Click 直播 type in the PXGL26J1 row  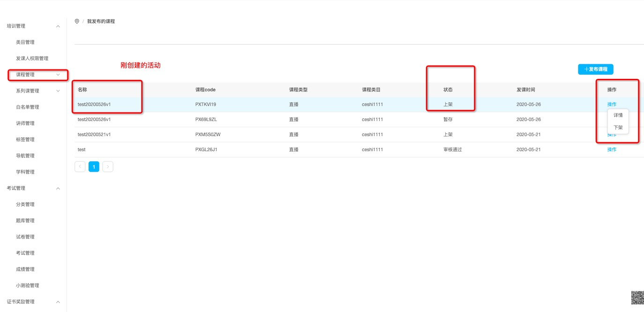pos(294,149)
